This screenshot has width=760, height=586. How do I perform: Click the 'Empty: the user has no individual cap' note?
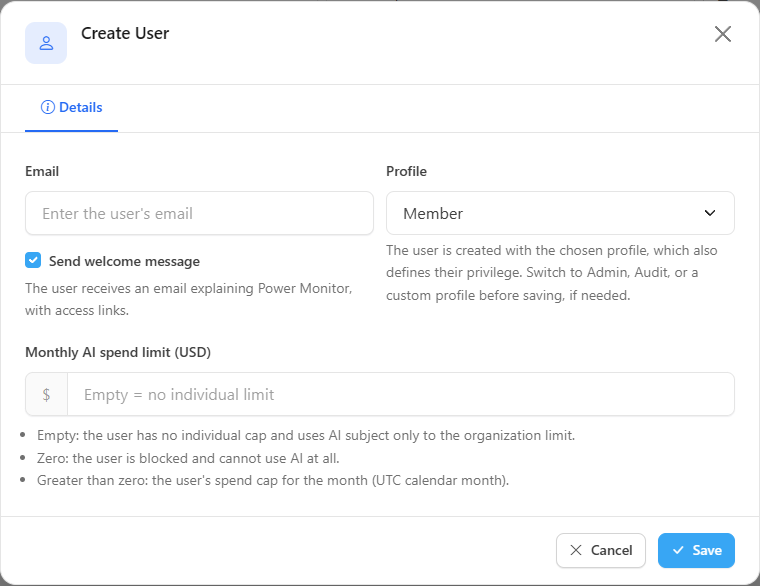point(306,435)
